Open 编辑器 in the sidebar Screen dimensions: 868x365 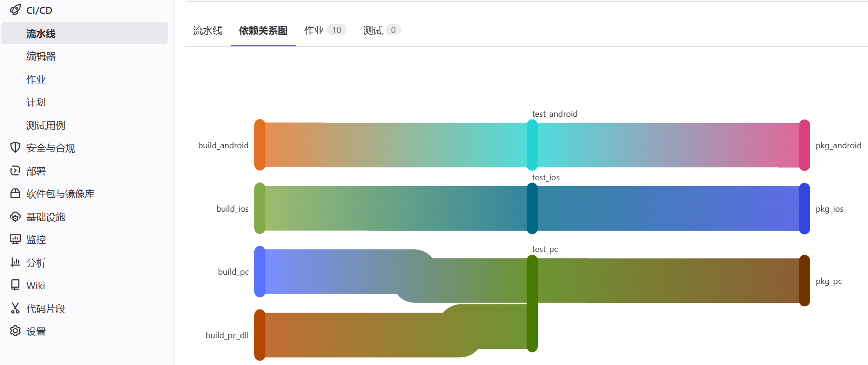[41, 57]
